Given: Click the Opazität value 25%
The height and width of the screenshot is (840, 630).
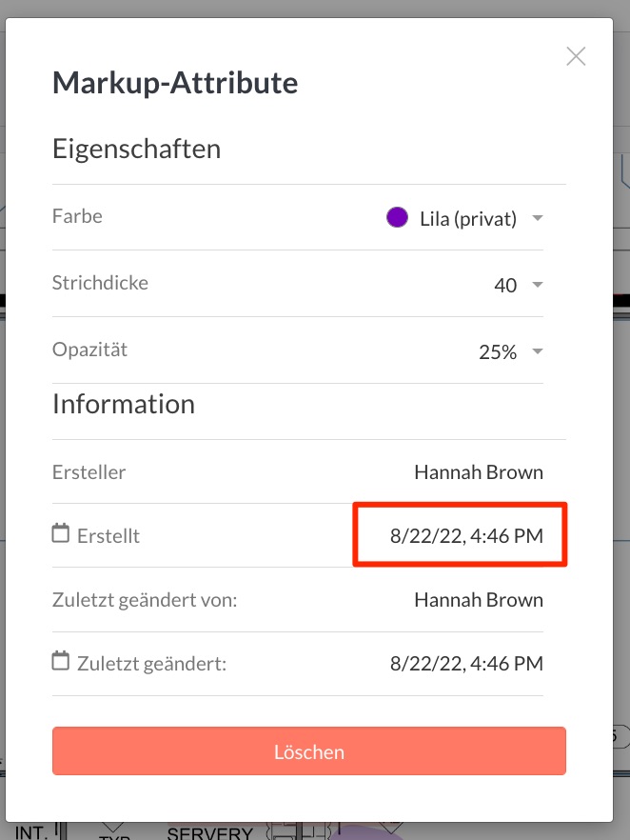Looking at the screenshot, I should pos(497,350).
